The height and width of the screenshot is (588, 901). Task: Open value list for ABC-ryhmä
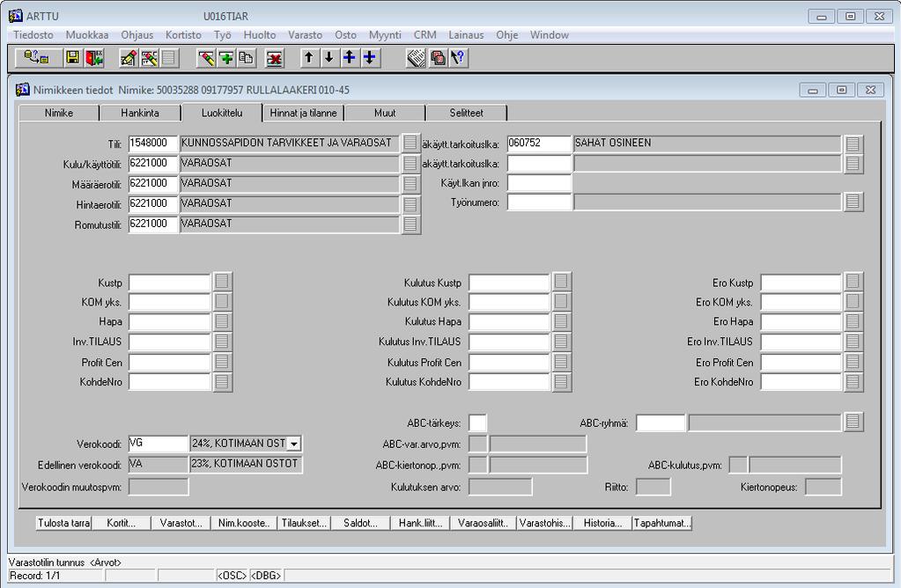[x=853, y=422]
